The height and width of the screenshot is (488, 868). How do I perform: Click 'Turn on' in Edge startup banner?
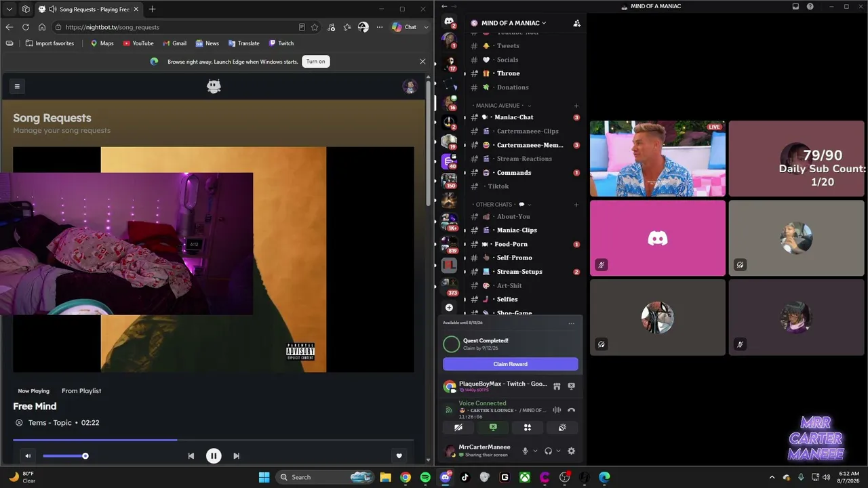(x=316, y=62)
